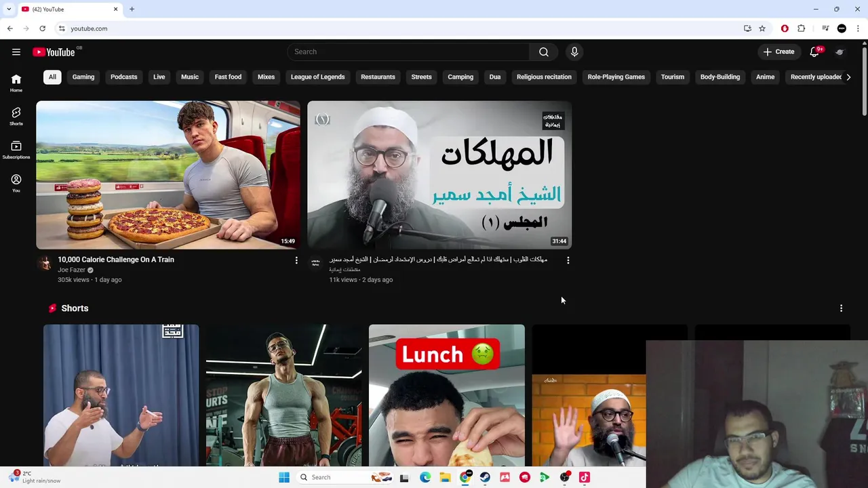The height and width of the screenshot is (488, 868).
Task: Open the Joe Fazer channel link
Action: tap(71, 270)
